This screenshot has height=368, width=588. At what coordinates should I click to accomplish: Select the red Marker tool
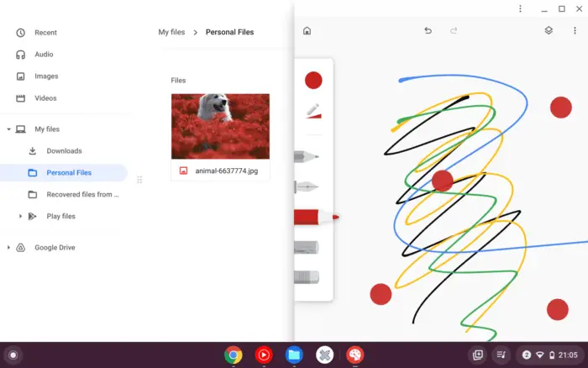tap(316, 218)
